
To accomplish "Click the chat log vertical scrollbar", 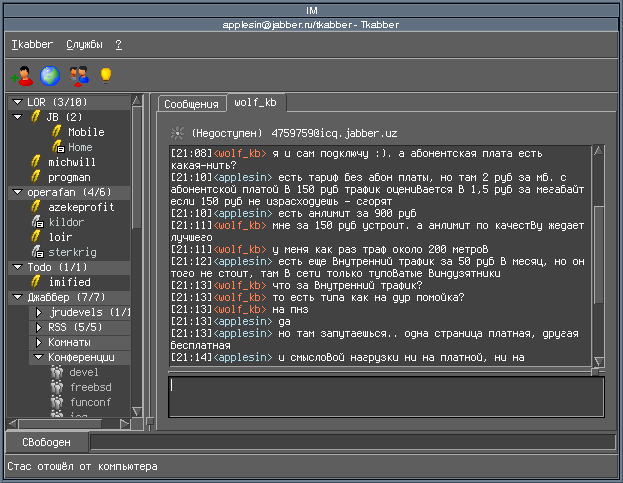I will (599, 254).
